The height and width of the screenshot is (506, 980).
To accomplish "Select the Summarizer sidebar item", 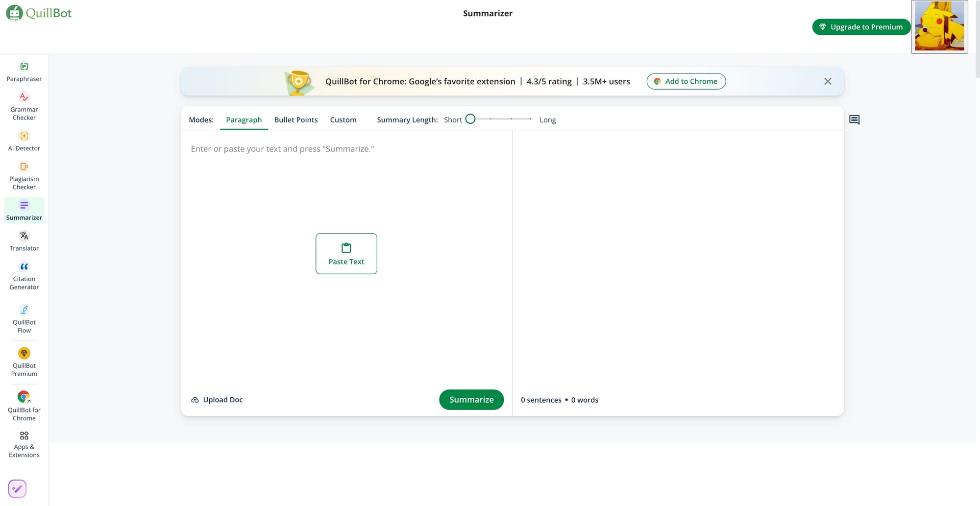I will [24, 211].
